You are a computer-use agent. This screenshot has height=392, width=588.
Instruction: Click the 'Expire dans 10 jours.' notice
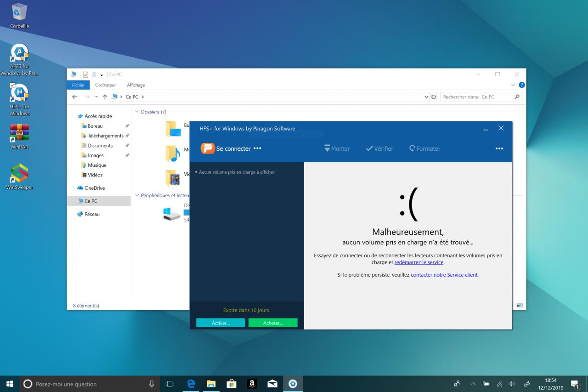(x=247, y=310)
